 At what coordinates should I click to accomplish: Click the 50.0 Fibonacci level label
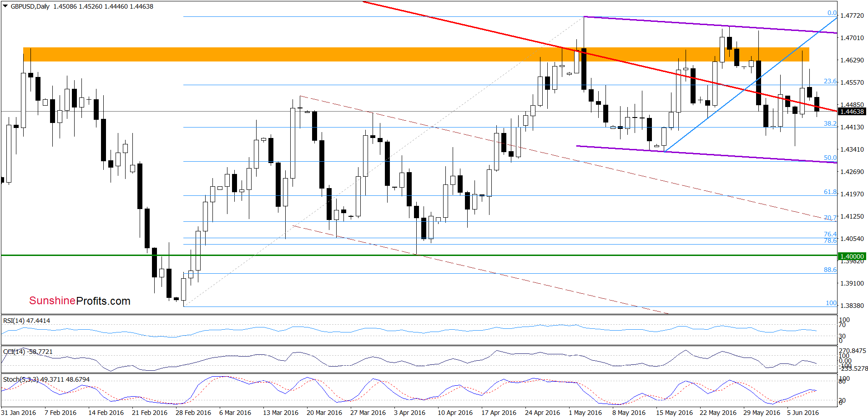[x=830, y=158]
